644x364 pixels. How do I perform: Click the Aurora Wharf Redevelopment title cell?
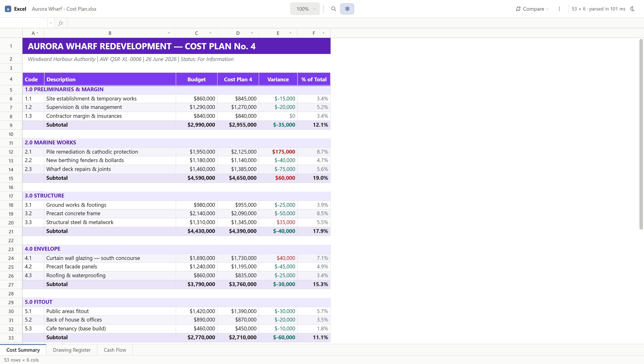pos(176,46)
